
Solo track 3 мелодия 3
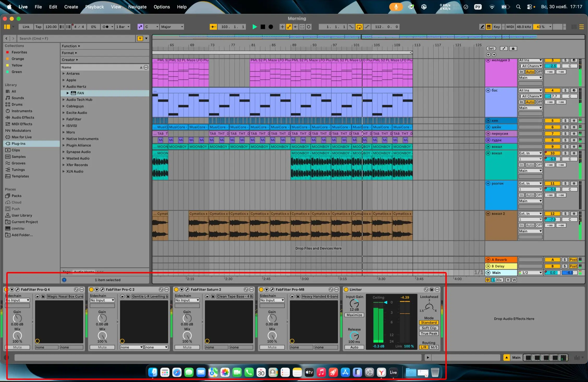coord(565,60)
